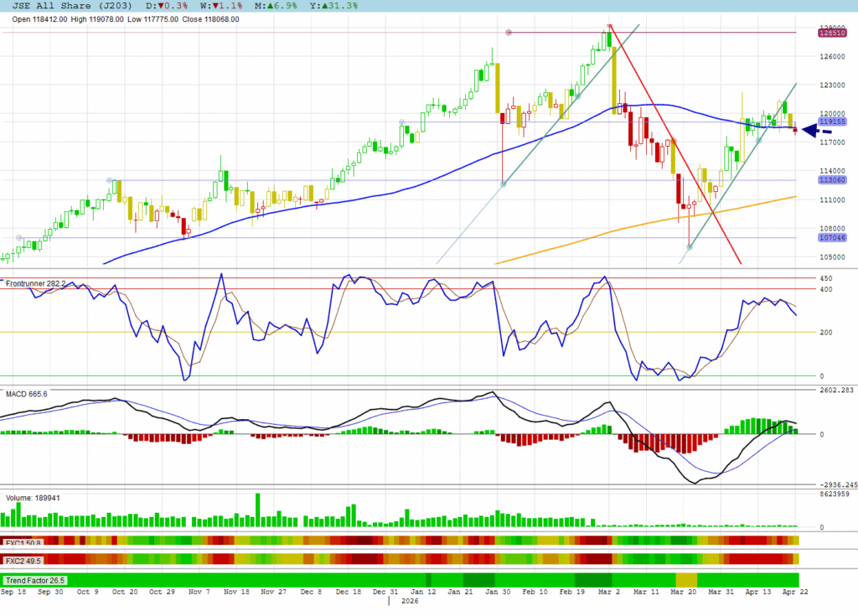Click the 2026 year marker on the date axis
The height and width of the screenshot is (616, 858).
click(x=410, y=601)
